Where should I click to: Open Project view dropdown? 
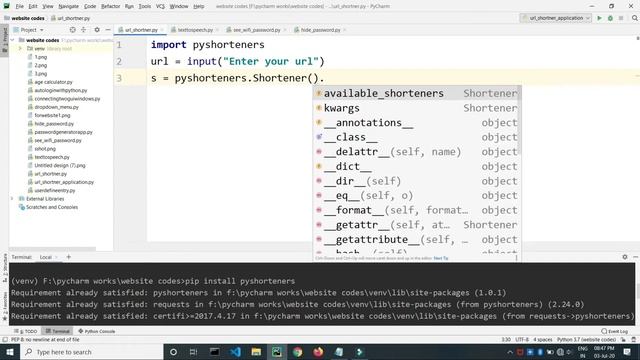point(29,30)
